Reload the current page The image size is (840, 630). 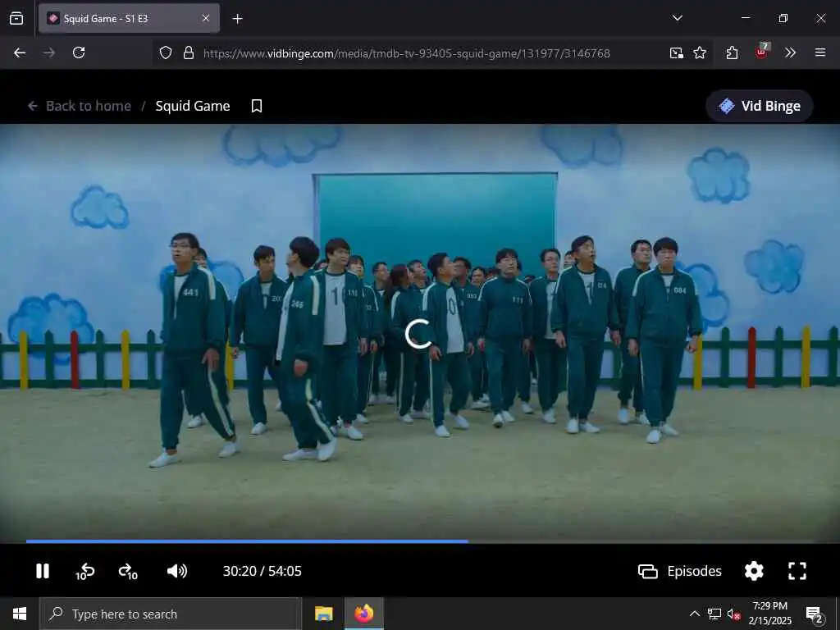pyautogui.click(x=79, y=52)
